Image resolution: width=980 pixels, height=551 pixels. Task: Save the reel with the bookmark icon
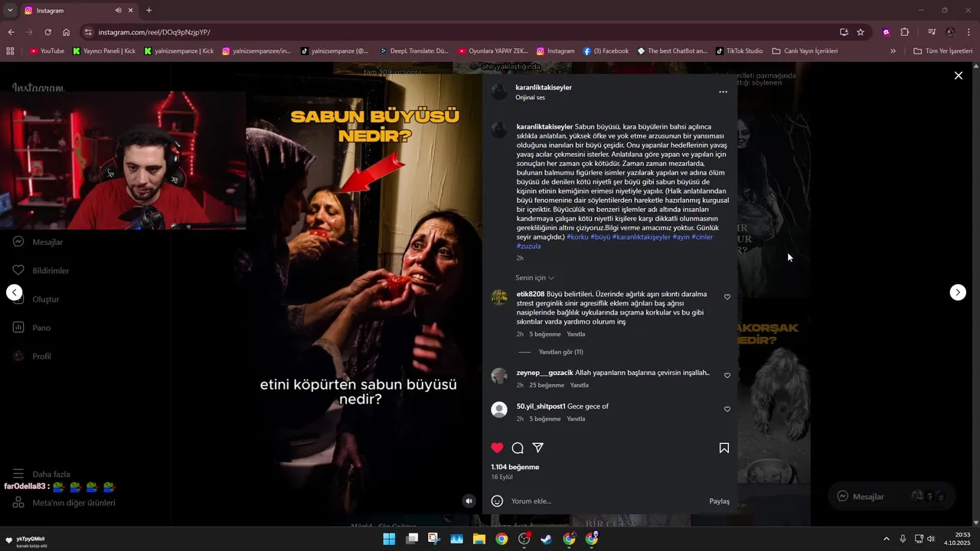tap(724, 448)
